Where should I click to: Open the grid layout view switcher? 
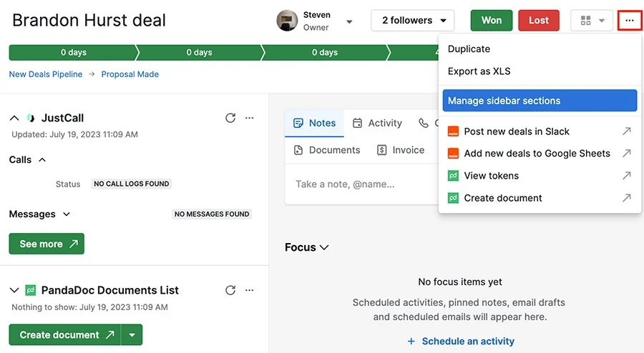coord(592,21)
